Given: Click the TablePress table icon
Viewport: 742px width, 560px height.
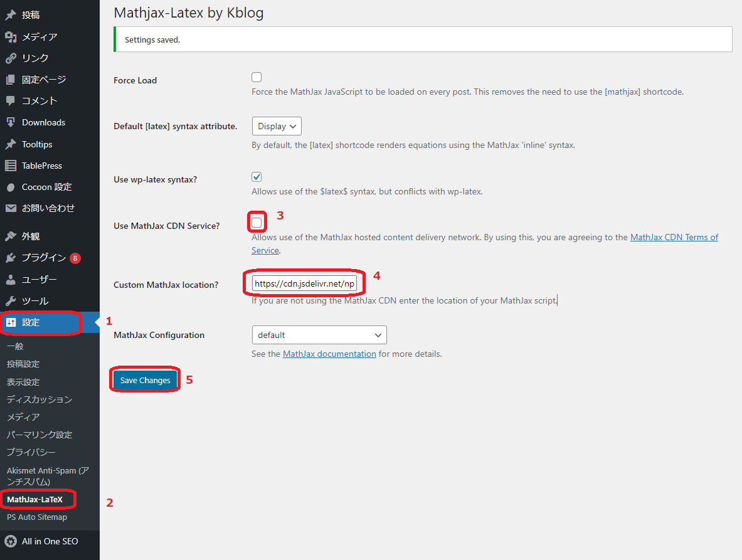Looking at the screenshot, I should coord(11,166).
